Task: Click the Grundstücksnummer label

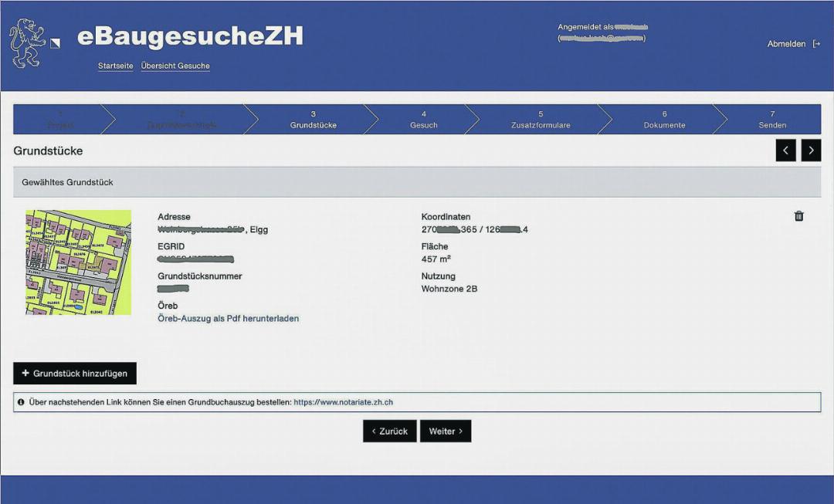Action: 200,276
